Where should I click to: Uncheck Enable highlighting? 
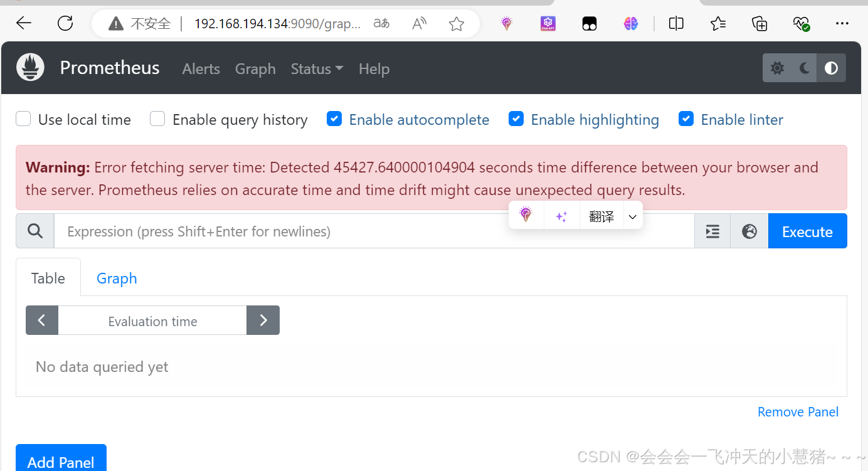click(x=516, y=119)
